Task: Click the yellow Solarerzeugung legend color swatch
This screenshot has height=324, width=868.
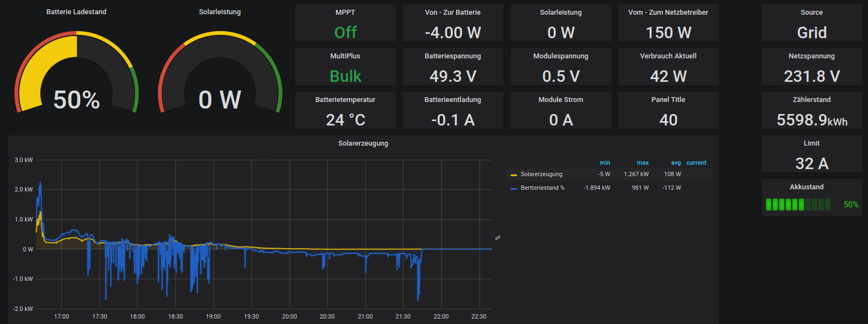Action: pos(513,175)
